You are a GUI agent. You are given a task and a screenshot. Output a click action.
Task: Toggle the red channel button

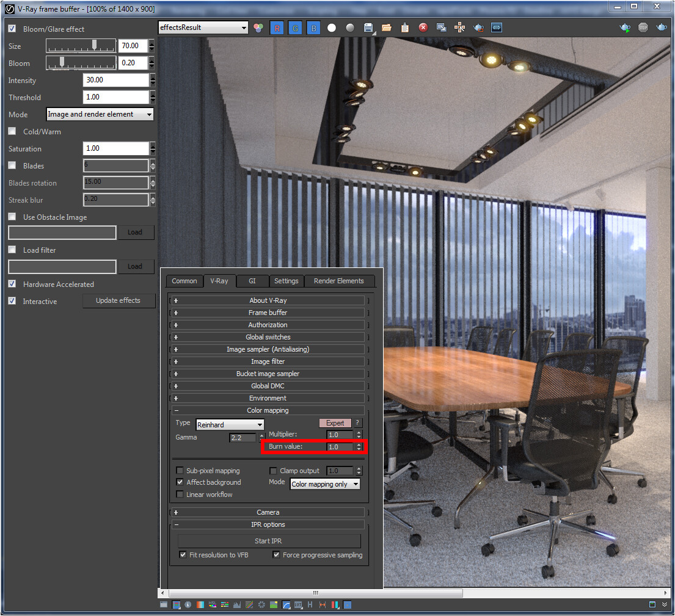pyautogui.click(x=277, y=28)
